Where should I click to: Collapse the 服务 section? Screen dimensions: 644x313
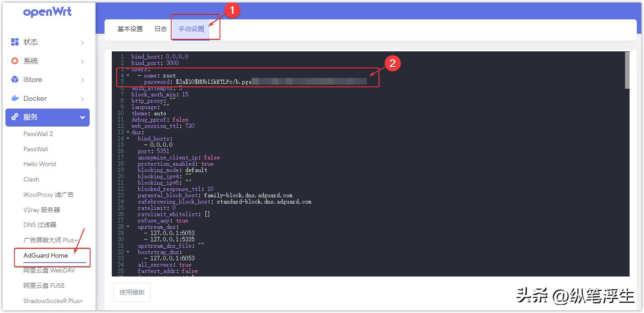(82, 117)
